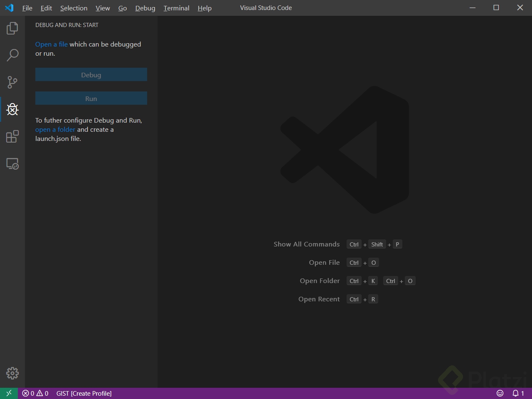This screenshot has width=532, height=399.
Task: Click the Debug button in side panel
Action: (91, 75)
